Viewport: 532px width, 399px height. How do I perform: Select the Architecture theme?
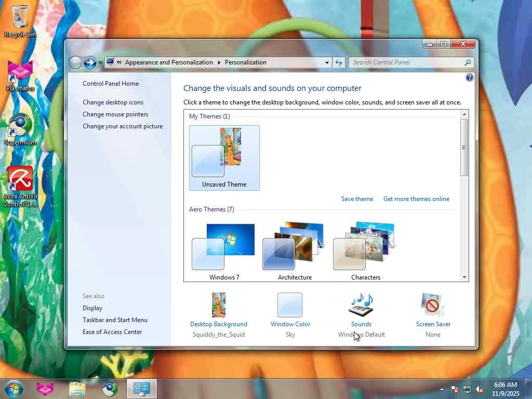[x=295, y=251]
